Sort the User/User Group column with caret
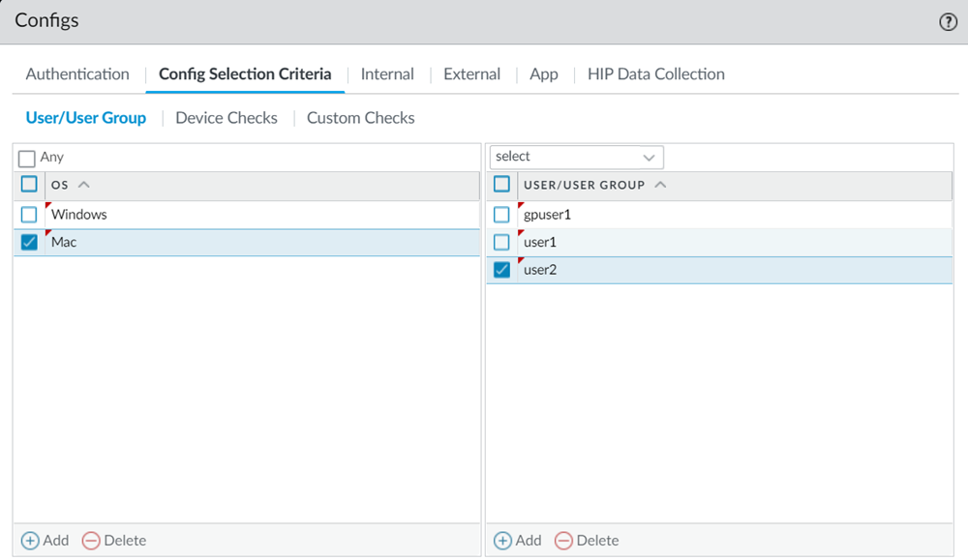Viewport: 968px width, 560px height. pyautogui.click(x=660, y=185)
